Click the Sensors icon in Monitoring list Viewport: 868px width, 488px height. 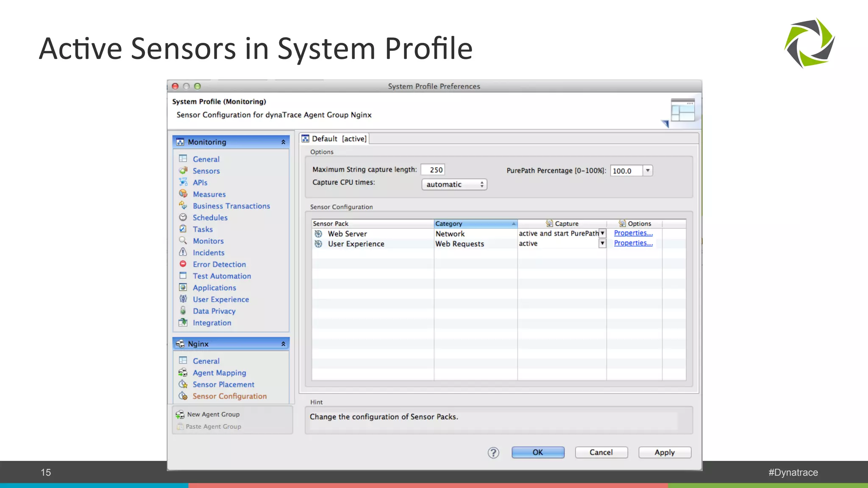click(183, 171)
